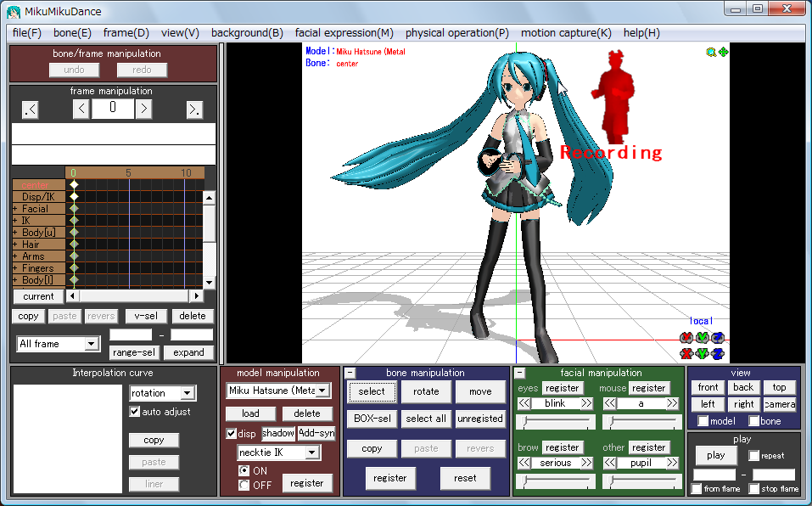Click the green move-view arrows icon
Viewport: 812px width, 506px height.
(724, 52)
